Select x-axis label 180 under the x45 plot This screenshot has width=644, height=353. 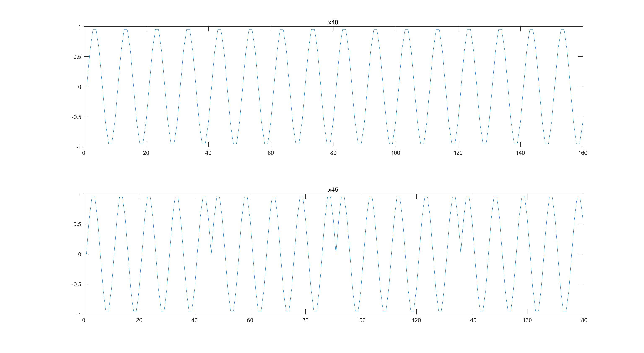[x=583, y=320]
